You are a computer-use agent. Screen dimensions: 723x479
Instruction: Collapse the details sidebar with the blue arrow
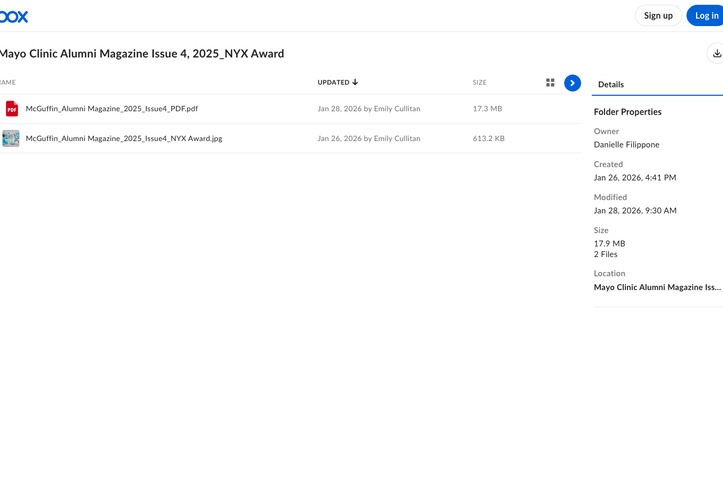coord(572,83)
